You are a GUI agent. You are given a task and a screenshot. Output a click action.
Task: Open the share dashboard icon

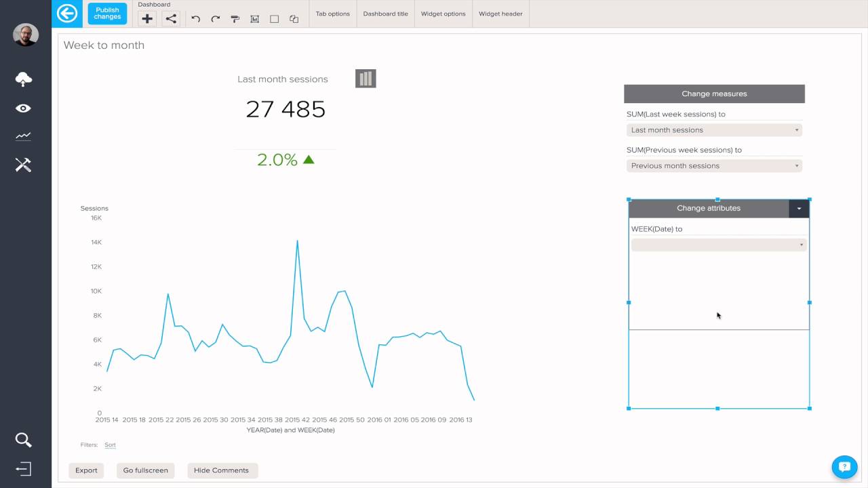click(x=171, y=19)
